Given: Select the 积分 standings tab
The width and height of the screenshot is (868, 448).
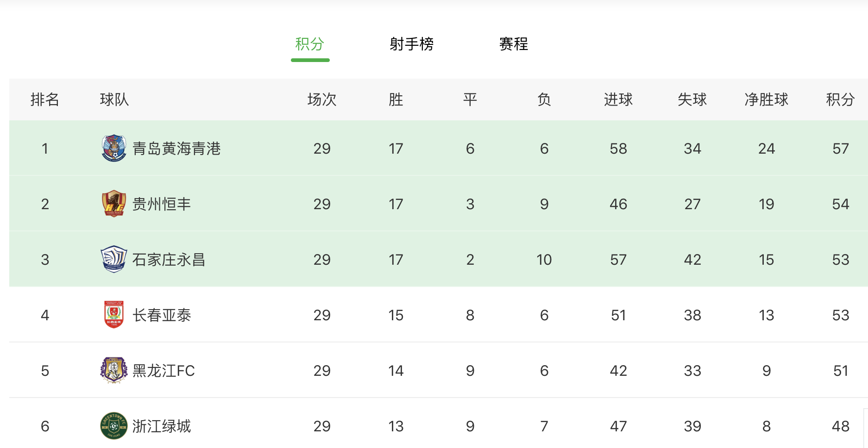Looking at the screenshot, I should click(310, 44).
